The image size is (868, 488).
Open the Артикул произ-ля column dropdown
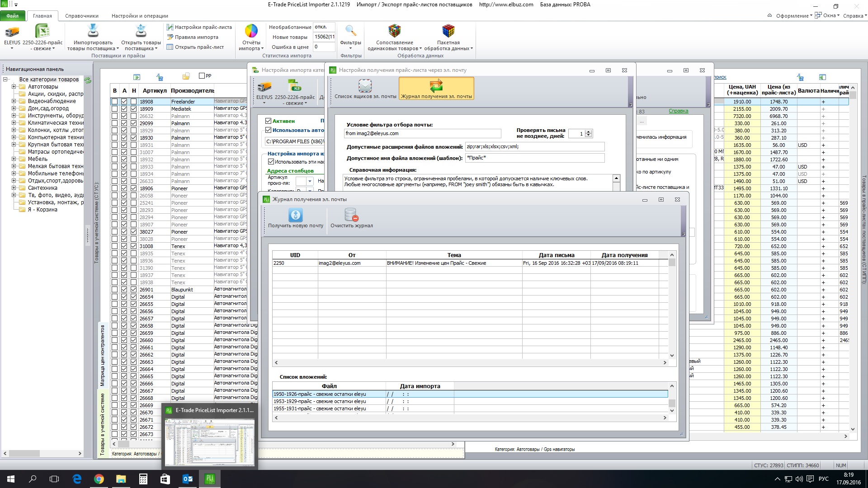coord(310,181)
